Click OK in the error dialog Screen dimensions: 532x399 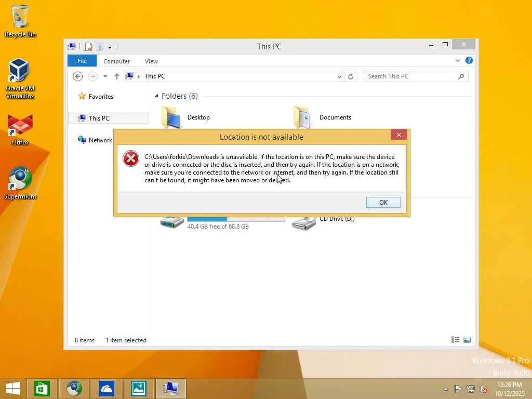point(383,202)
